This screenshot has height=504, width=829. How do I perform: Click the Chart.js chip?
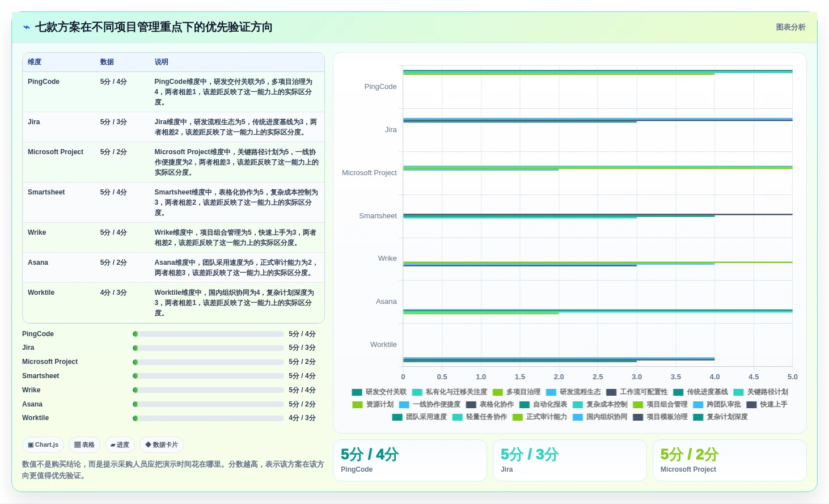tap(43, 445)
